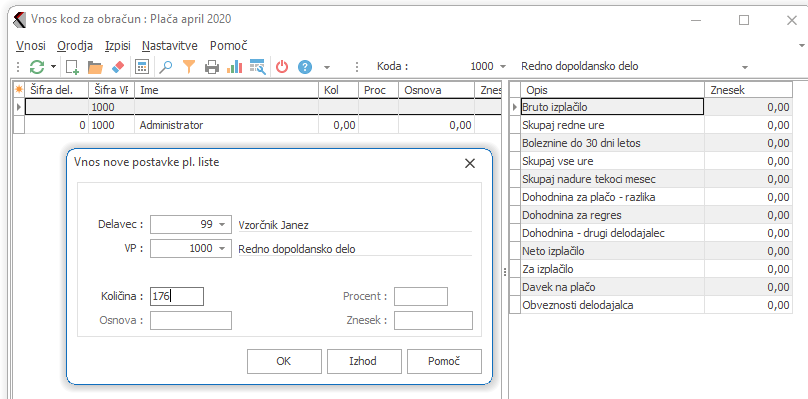Click the eraser delete icon

point(118,66)
